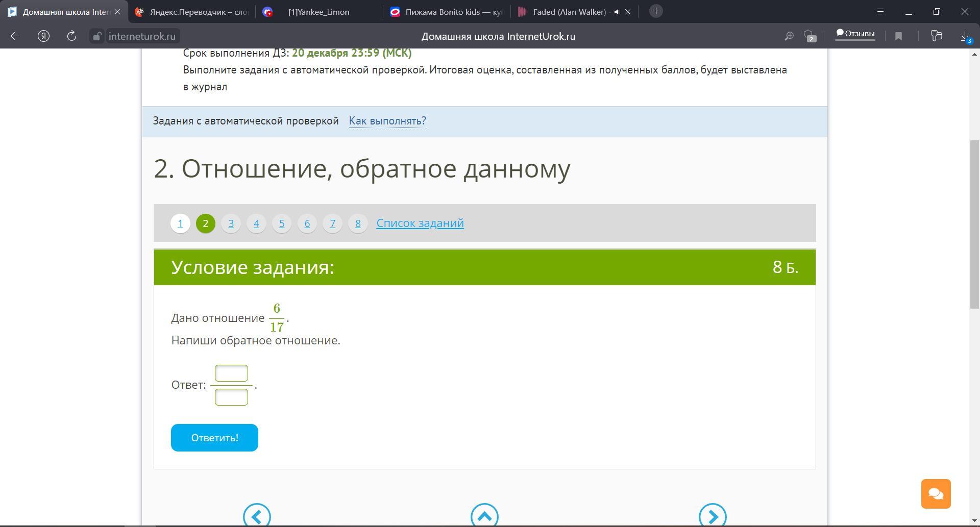Viewport: 980px width, 527px height.
Task: Focus the numerator answer input field
Action: tap(231, 373)
